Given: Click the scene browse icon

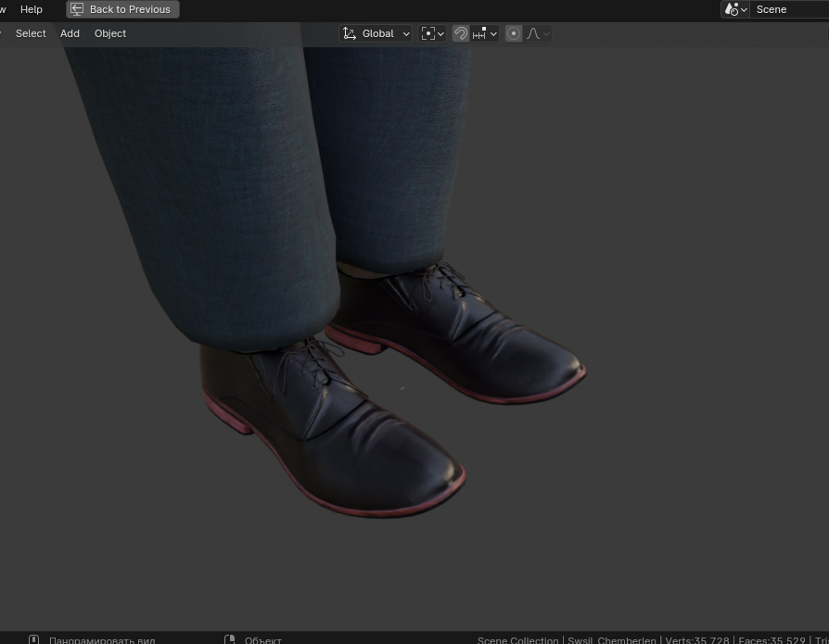Looking at the screenshot, I should (x=735, y=9).
